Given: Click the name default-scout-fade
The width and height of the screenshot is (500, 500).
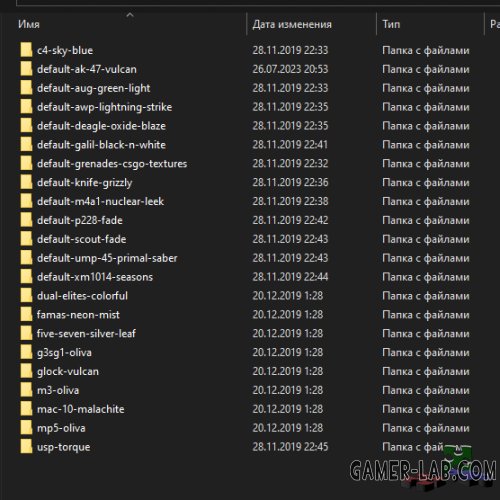Looking at the screenshot, I should tap(82, 239).
